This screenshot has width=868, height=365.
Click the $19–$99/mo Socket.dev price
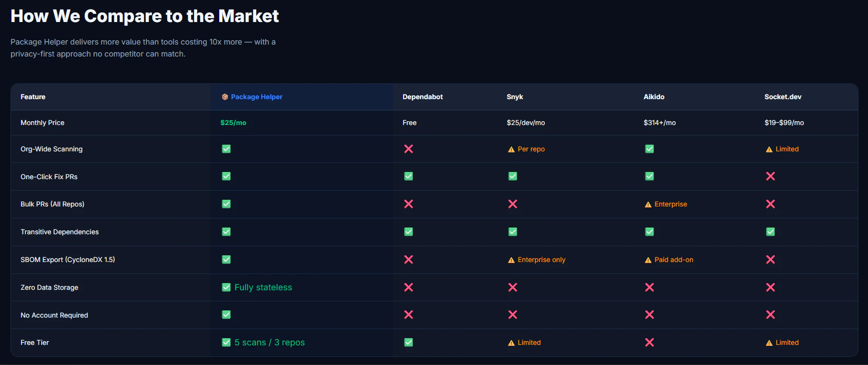point(784,123)
